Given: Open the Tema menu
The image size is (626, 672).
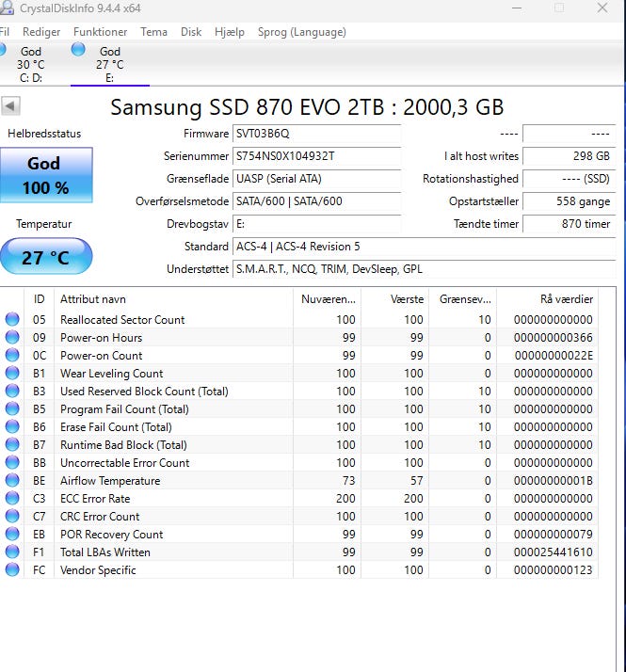Looking at the screenshot, I should [x=153, y=32].
